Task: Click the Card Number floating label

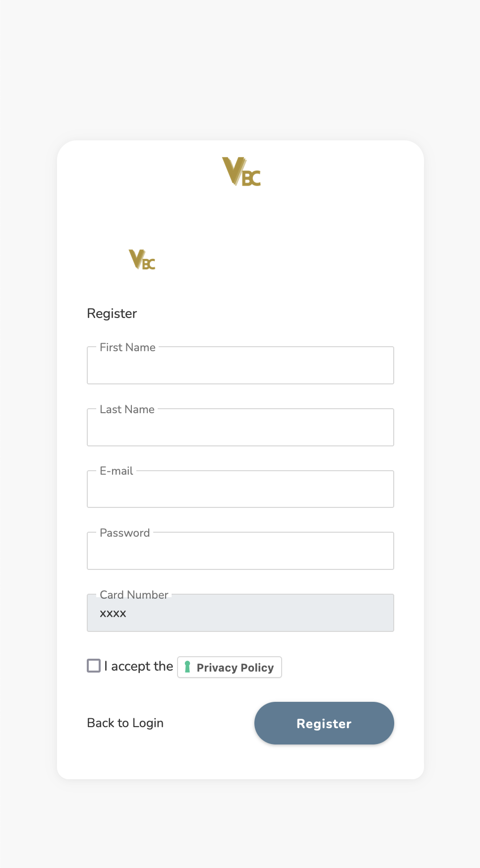Action: click(x=134, y=595)
